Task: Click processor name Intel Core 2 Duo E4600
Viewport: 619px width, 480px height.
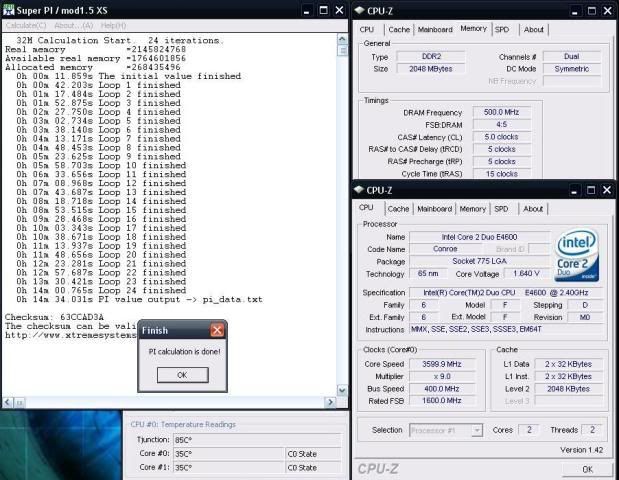Action: [480, 237]
